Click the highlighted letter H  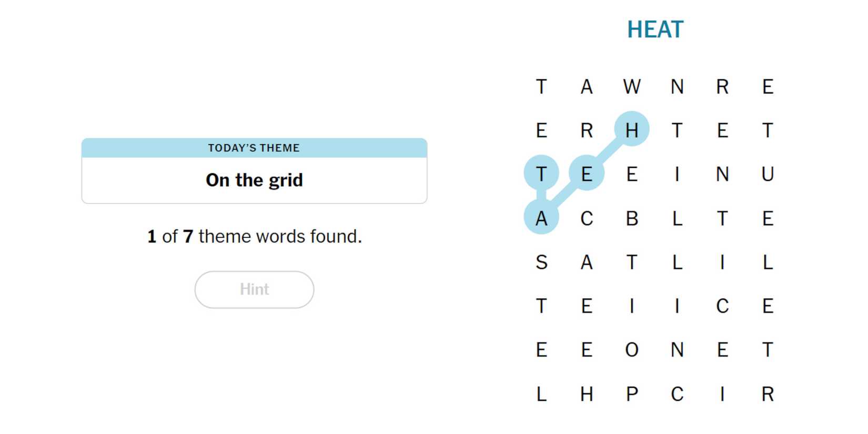(632, 130)
